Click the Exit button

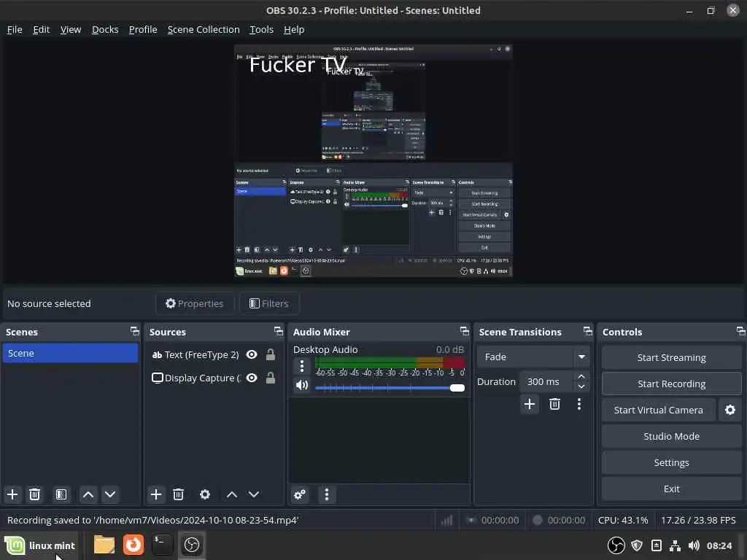click(x=671, y=489)
